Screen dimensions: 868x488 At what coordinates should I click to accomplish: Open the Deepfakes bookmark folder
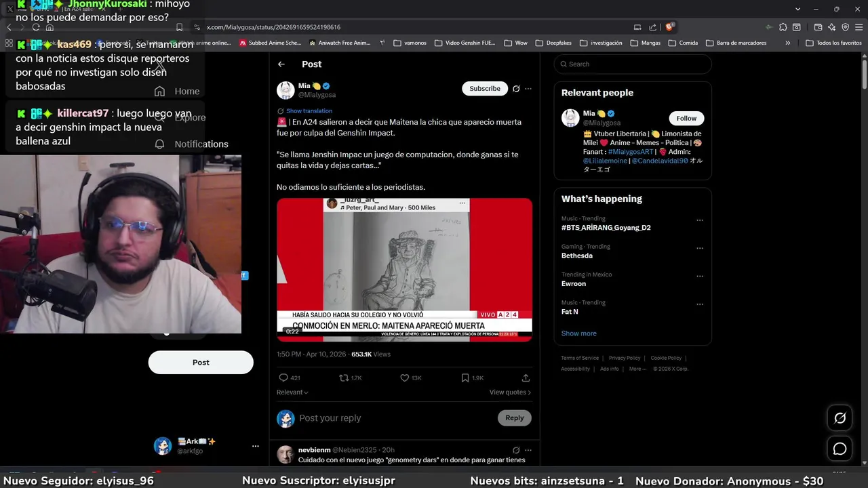point(553,43)
